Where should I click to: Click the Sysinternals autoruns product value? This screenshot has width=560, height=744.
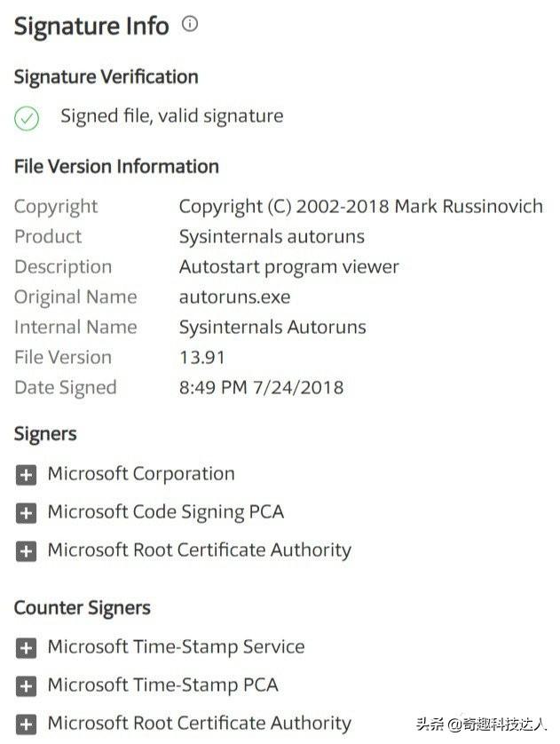coord(272,237)
